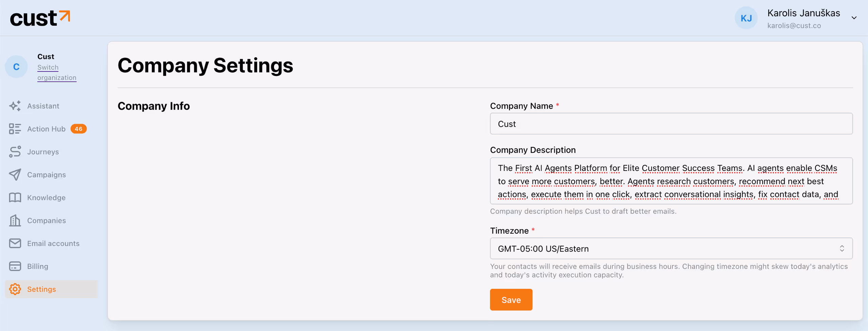This screenshot has width=868, height=331.
Task: Click the Assistant sparkle icon
Action: (15, 106)
